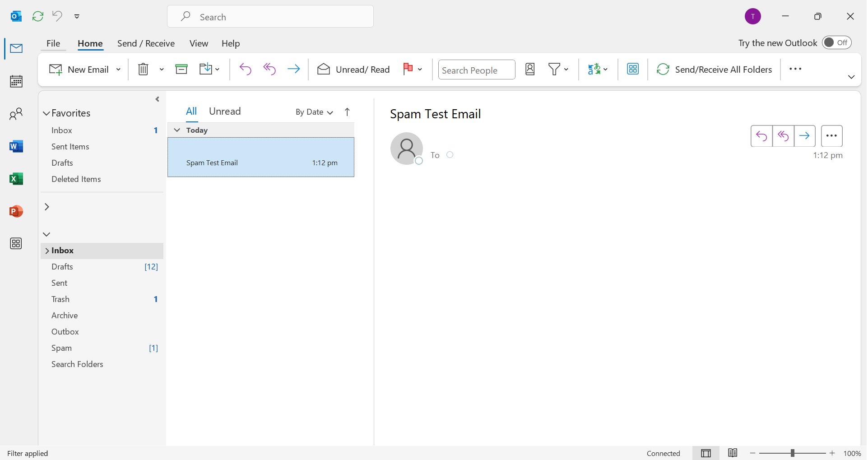Open more actions in the reading pane
The height and width of the screenshot is (460, 868).
(832, 136)
